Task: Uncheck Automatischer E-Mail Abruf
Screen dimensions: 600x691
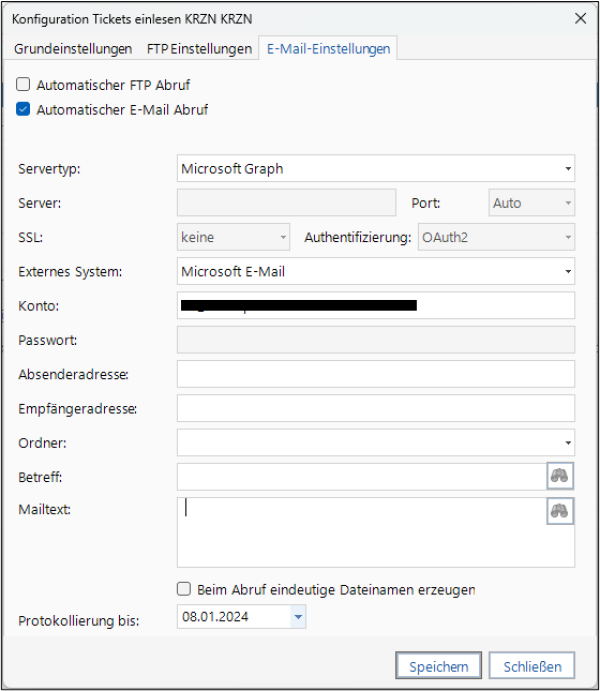Action: (24, 110)
